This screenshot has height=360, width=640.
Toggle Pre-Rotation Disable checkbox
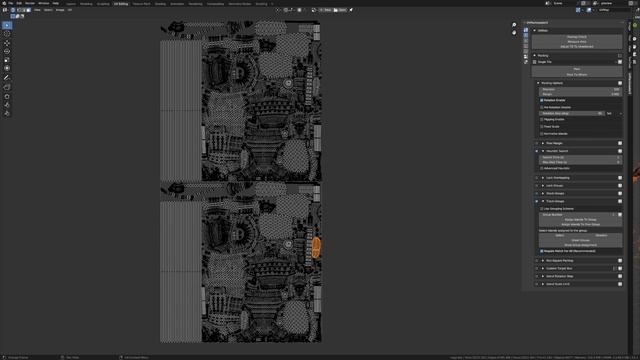coord(542,107)
